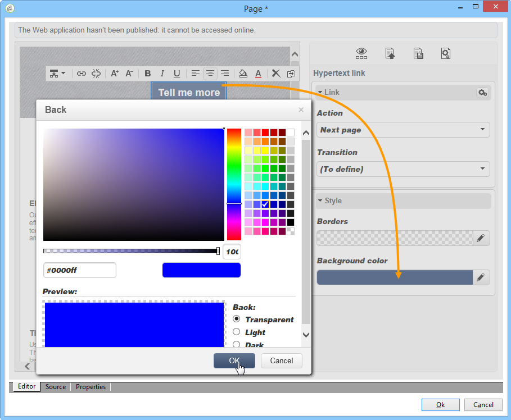Click the Borders checkered preview bar
The width and height of the screenshot is (511, 420).
pyautogui.click(x=395, y=238)
